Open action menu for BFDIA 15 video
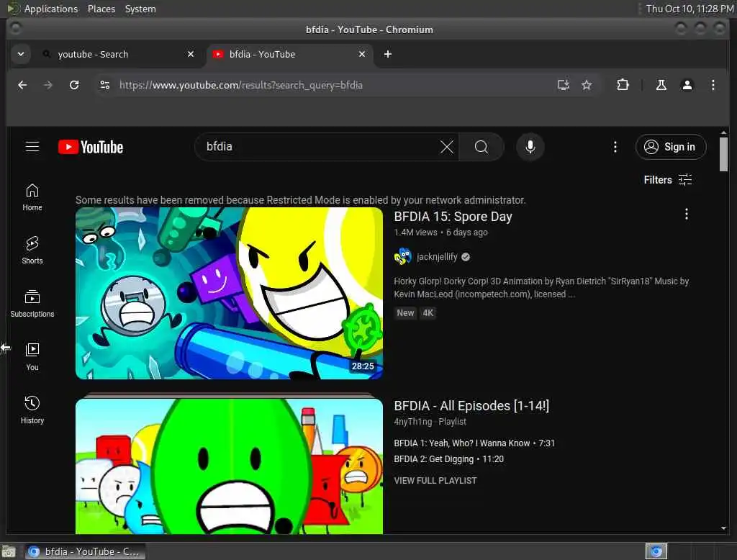 (x=686, y=214)
